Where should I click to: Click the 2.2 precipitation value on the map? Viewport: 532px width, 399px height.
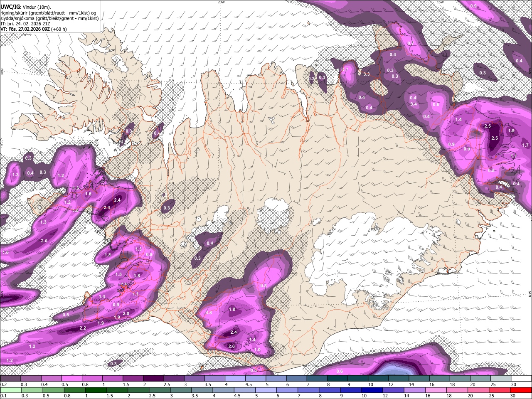tap(83, 328)
